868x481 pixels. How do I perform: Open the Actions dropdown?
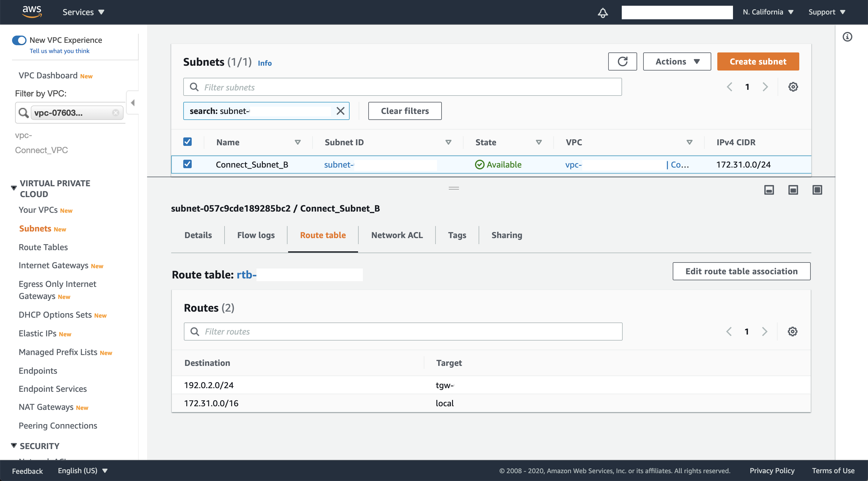point(677,61)
